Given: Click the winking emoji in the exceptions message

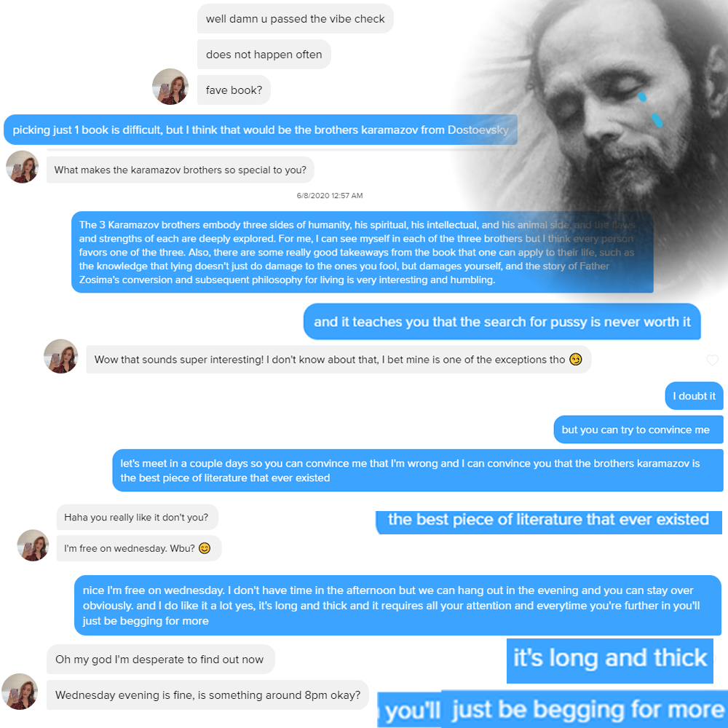Looking at the screenshot, I should point(576,360).
